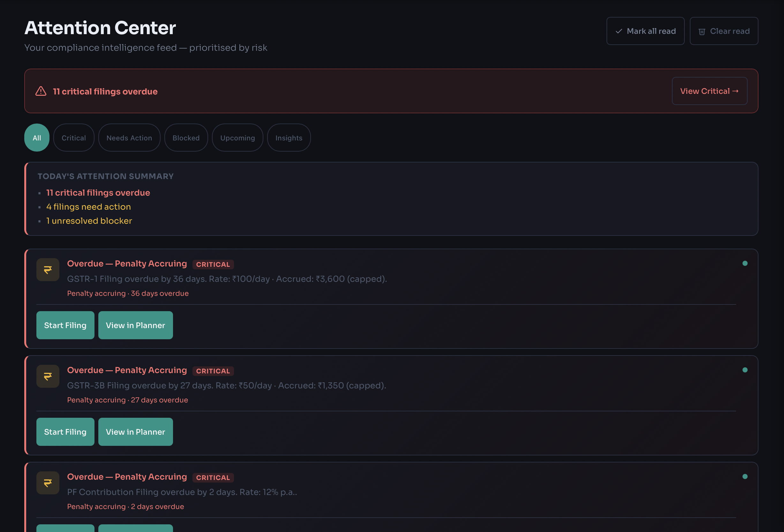Click '11 critical filings overdue' text in the red banner
Image resolution: width=784 pixels, height=532 pixels.
point(105,91)
